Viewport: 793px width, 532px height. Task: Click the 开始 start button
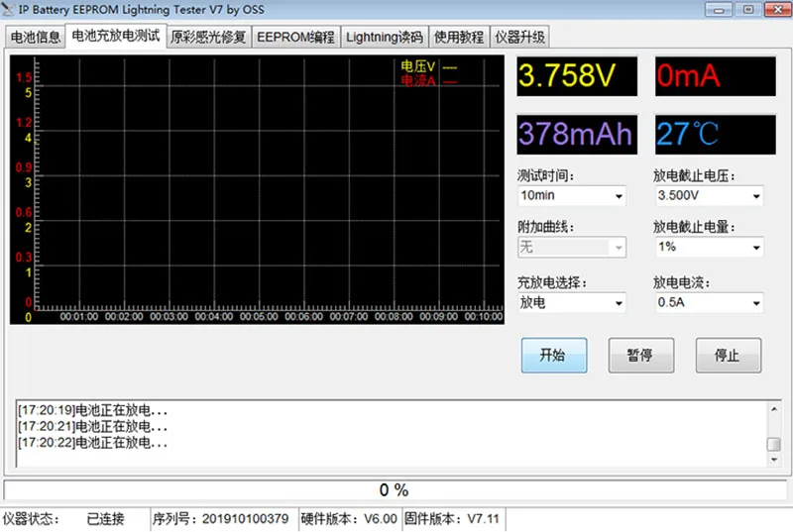click(554, 356)
